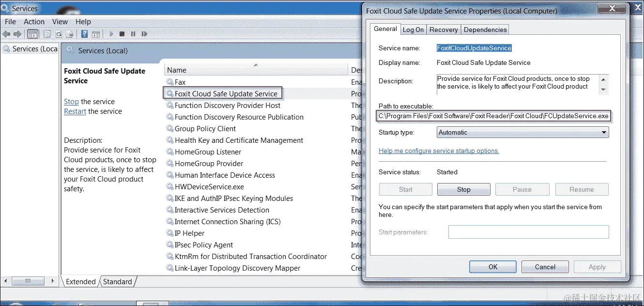Viewport: 644px width, 306px height.
Task: Toggle the Show/Hide Console Tree toolbar icon
Action: coord(33,34)
